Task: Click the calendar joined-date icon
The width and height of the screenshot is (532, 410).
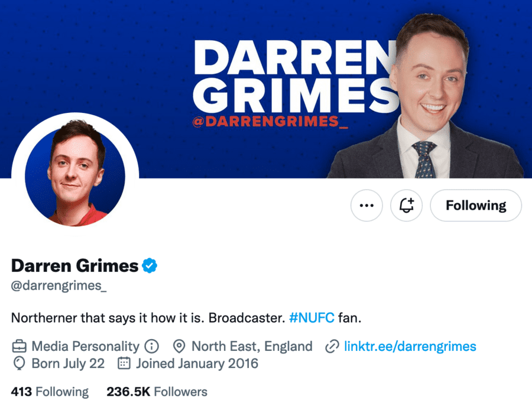Action: (x=124, y=363)
